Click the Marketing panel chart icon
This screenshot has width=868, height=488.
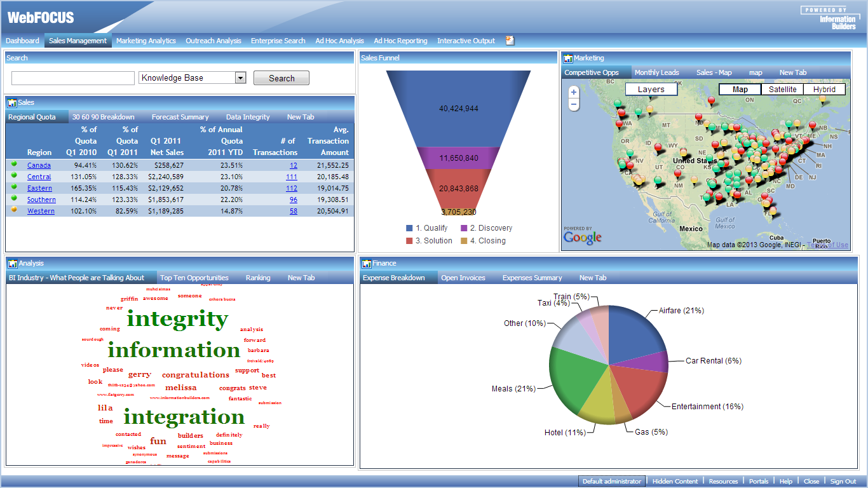[567, 58]
